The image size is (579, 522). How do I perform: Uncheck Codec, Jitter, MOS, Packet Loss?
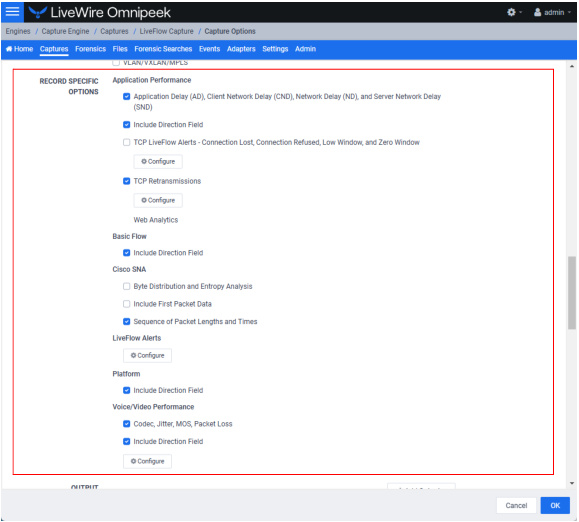[126, 424]
